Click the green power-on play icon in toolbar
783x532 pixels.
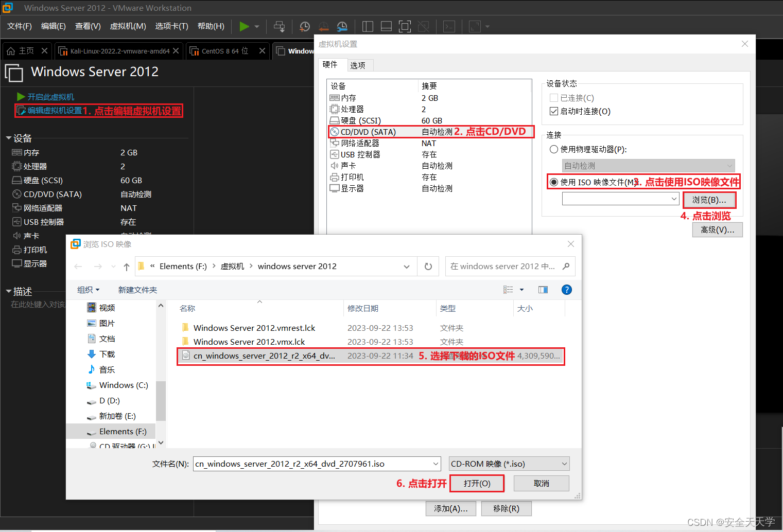tap(244, 26)
